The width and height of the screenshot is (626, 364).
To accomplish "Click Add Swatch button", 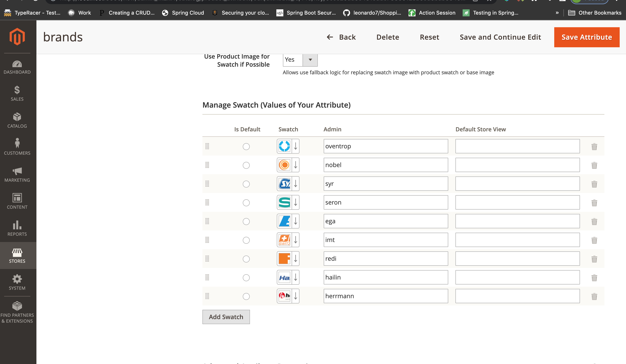I will (x=226, y=317).
